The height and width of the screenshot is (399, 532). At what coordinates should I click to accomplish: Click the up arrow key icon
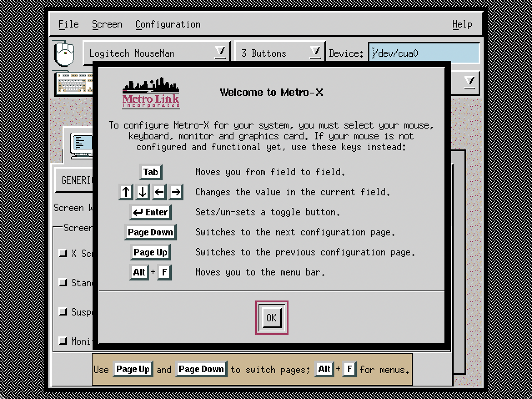(126, 192)
